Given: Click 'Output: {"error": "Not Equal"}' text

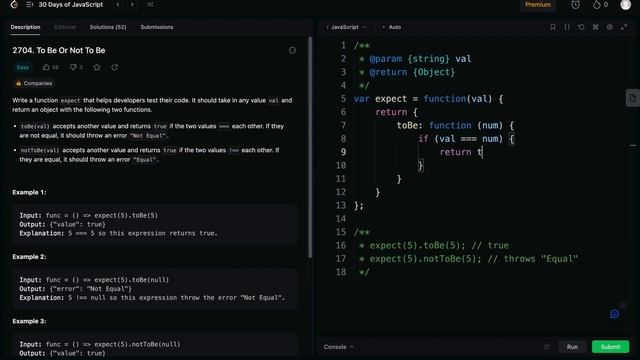Looking at the screenshot, I should (76, 289).
